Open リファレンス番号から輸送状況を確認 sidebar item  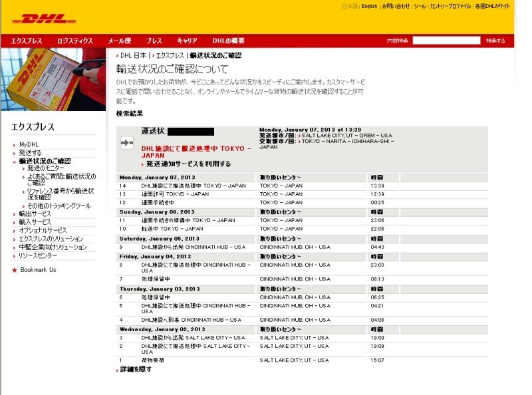[x=61, y=194]
